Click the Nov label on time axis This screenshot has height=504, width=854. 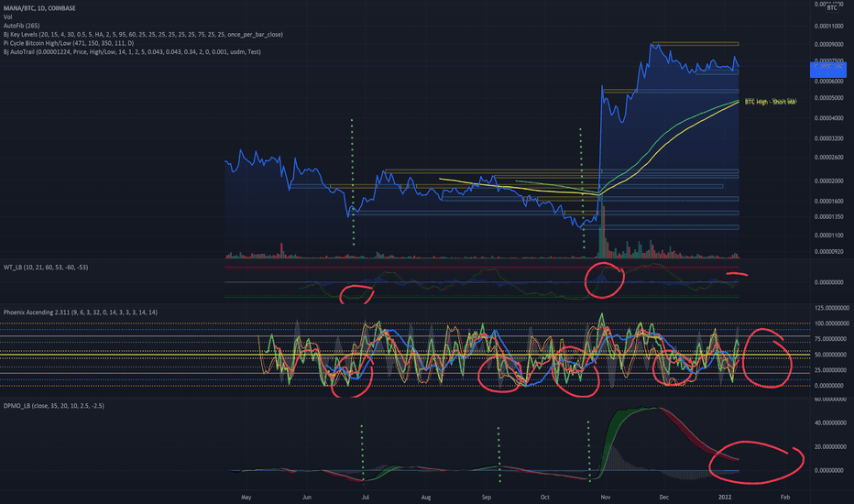pos(605,498)
